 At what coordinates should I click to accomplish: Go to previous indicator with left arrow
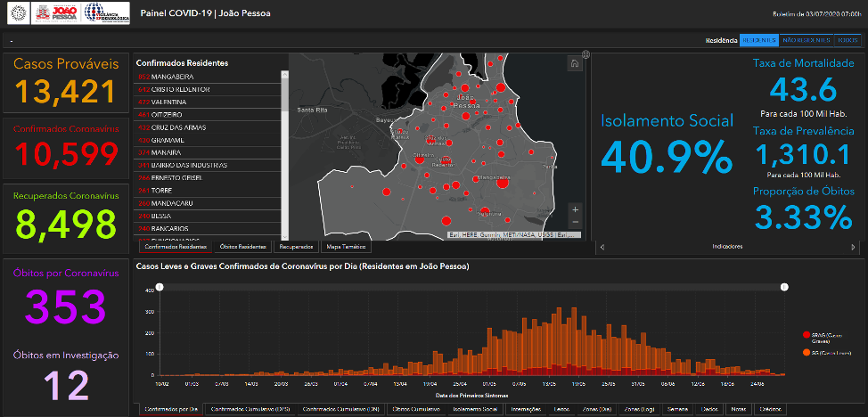pos(601,247)
